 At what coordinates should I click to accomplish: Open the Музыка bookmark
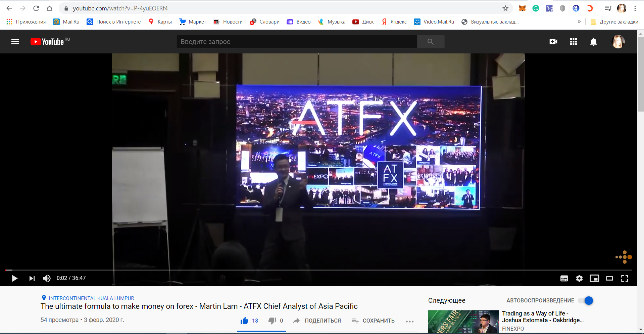tap(332, 22)
